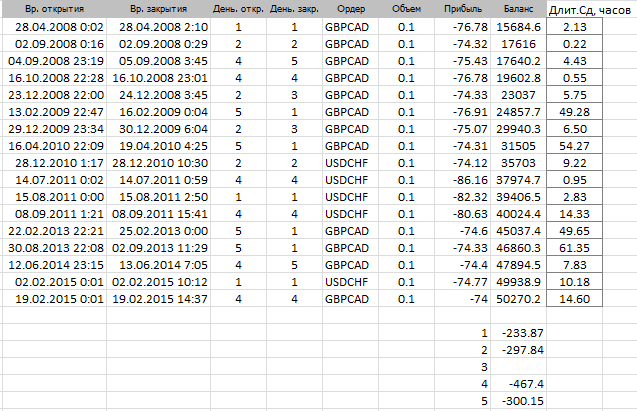The width and height of the screenshot is (637, 411).
Task: Select balance cell 17616
Action: [519, 44]
